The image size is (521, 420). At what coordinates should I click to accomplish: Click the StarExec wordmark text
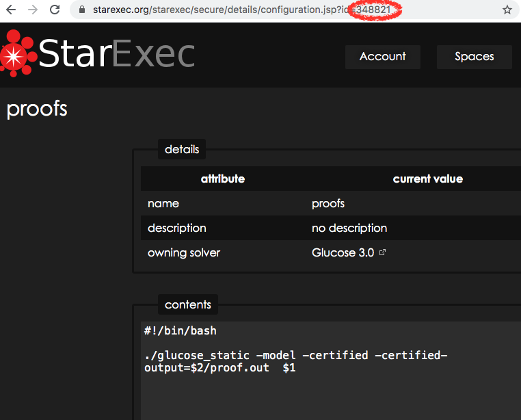pos(116,54)
